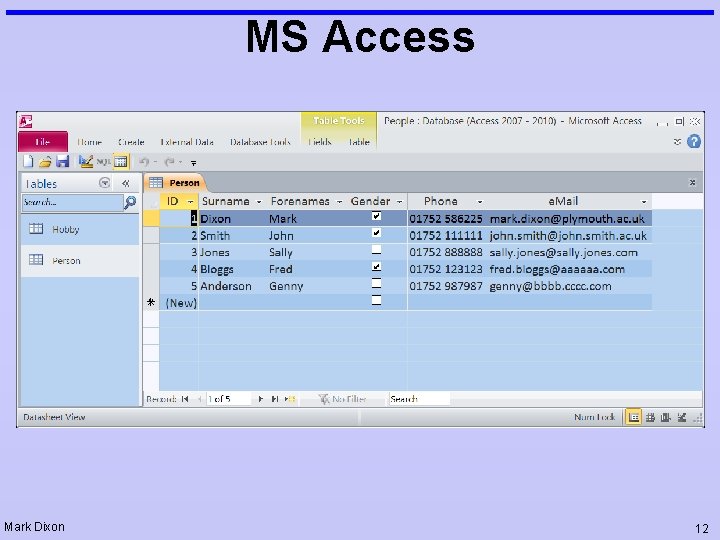Click the Search field in record navigator

419,399
